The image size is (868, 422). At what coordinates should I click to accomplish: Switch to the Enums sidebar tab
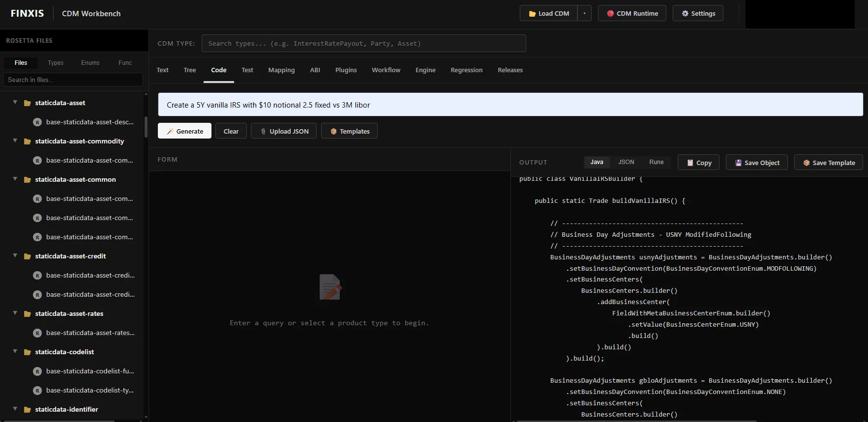tap(90, 63)
